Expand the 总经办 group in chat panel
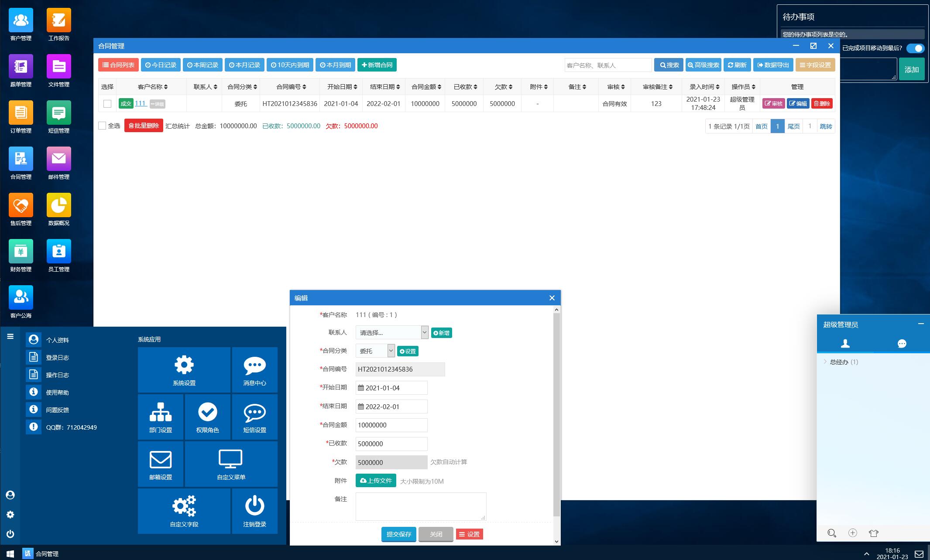Screen dimensions: 930x560 click(841, 362)
